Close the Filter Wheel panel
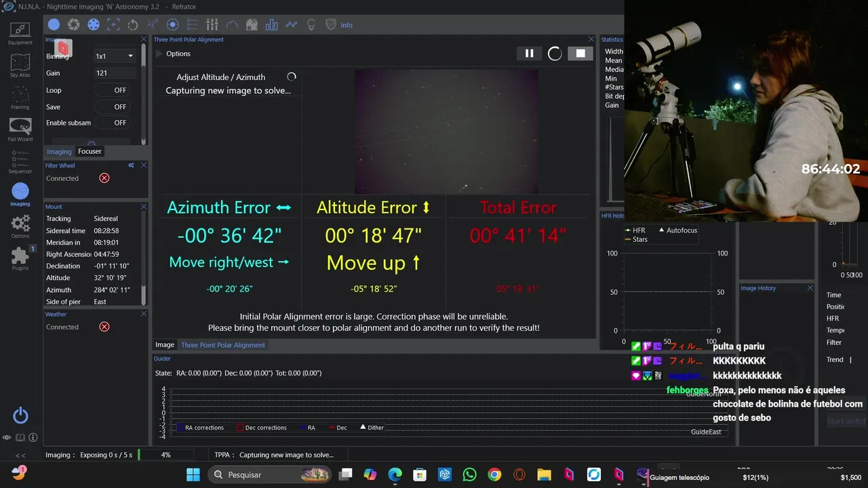Image resolution: width=868 pixels, height=488 pixels. coord(143,165)
